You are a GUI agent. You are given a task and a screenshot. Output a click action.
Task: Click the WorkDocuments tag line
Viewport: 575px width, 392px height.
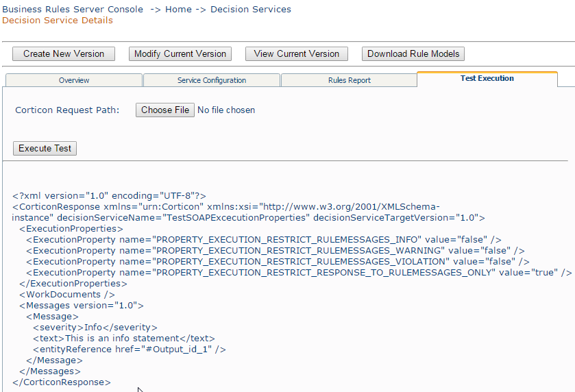(x=67, y=295)
